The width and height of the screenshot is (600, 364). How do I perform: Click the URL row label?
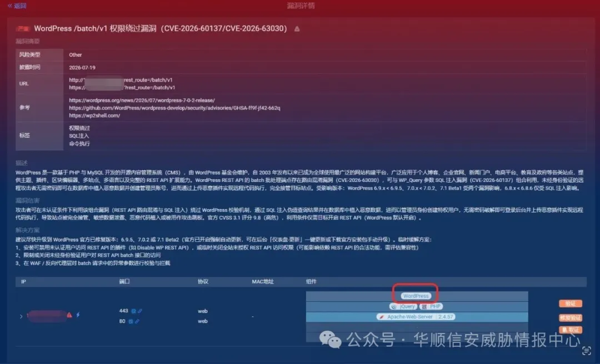tap(24, 84)
